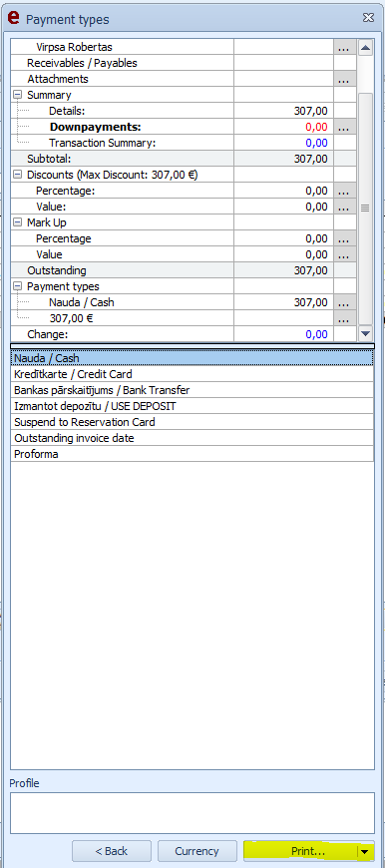Collapse the Mark Up section
Viewport: 385px width, 868px height.
[17, 222]
